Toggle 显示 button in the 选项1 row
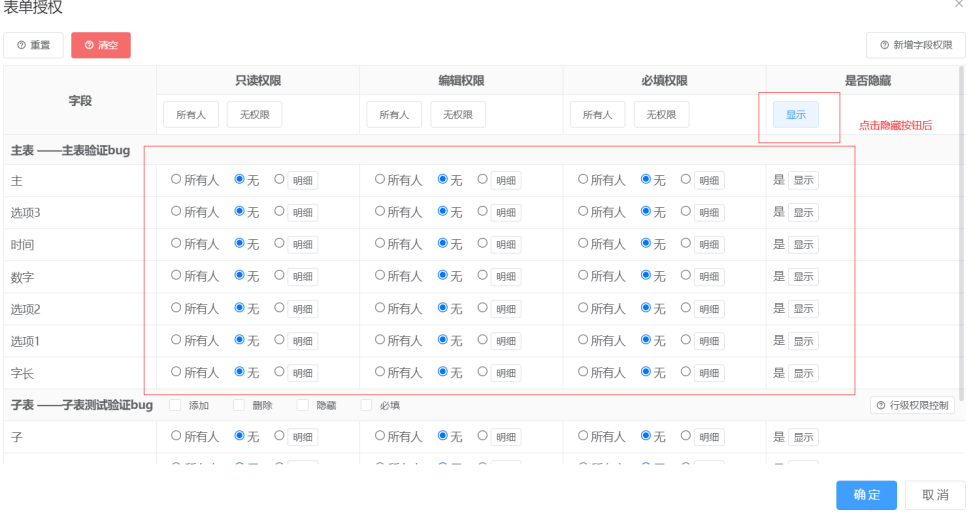 point(803,341)
